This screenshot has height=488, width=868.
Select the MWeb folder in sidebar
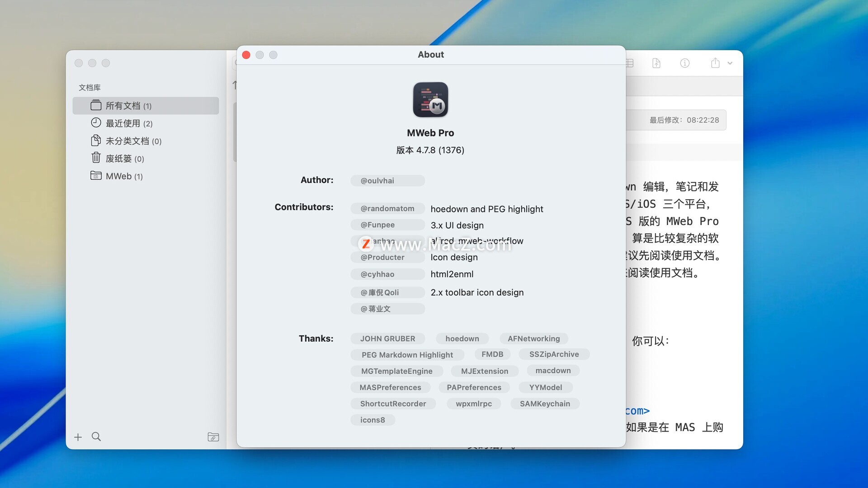(x=124, y=176)
